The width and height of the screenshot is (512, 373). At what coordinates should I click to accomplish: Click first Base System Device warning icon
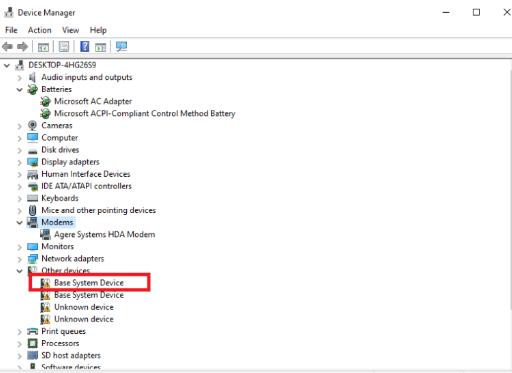(45, 283)
